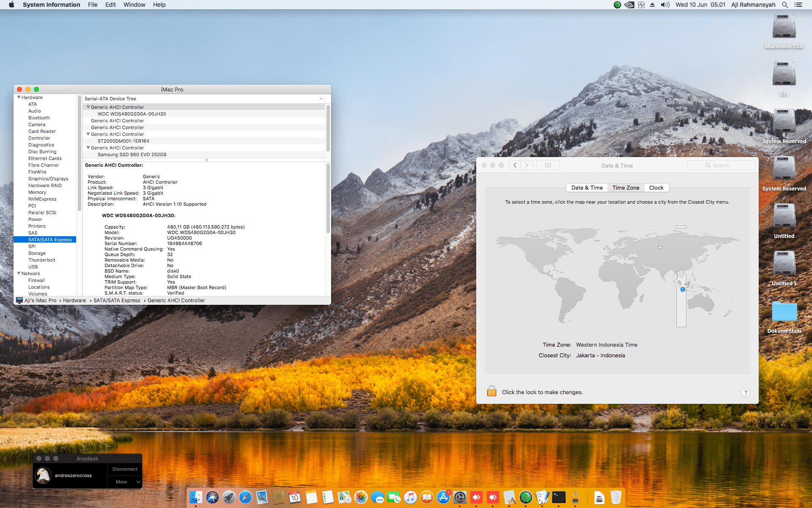Open iBooks from the Dock
This screenshot has width=812, height=508.
pyautogui.click(x=427, y=497)
